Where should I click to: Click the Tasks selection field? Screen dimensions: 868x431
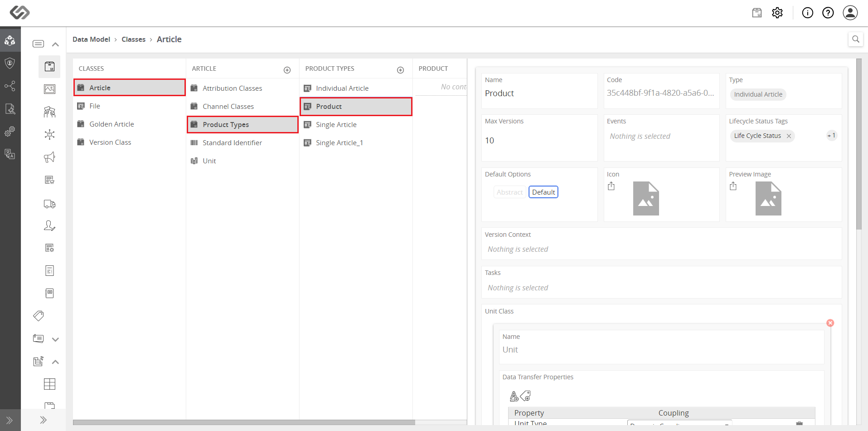(x=661, y=288)
